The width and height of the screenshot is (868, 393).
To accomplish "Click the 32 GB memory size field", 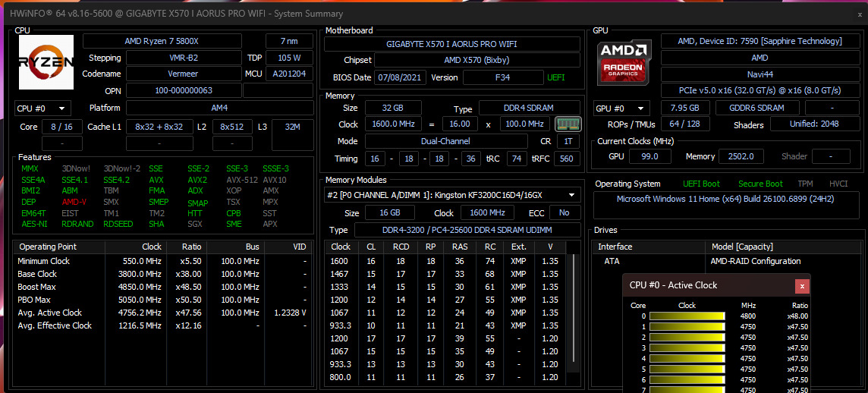I will click(x=393, y=108).
